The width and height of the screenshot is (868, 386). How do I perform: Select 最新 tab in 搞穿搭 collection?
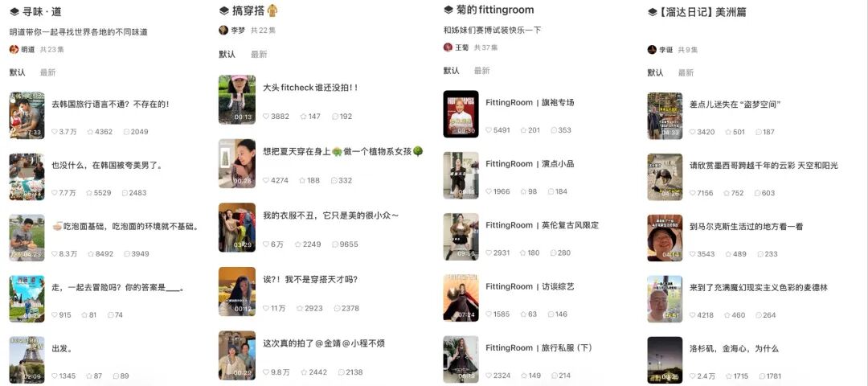pyautogui.click(x=259, y=54)
